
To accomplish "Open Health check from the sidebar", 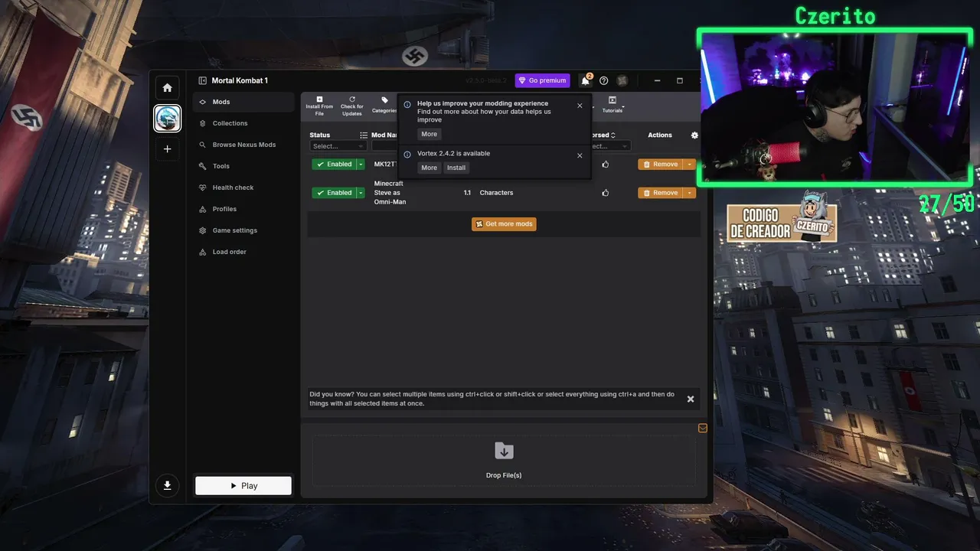I will click(243, 187).
